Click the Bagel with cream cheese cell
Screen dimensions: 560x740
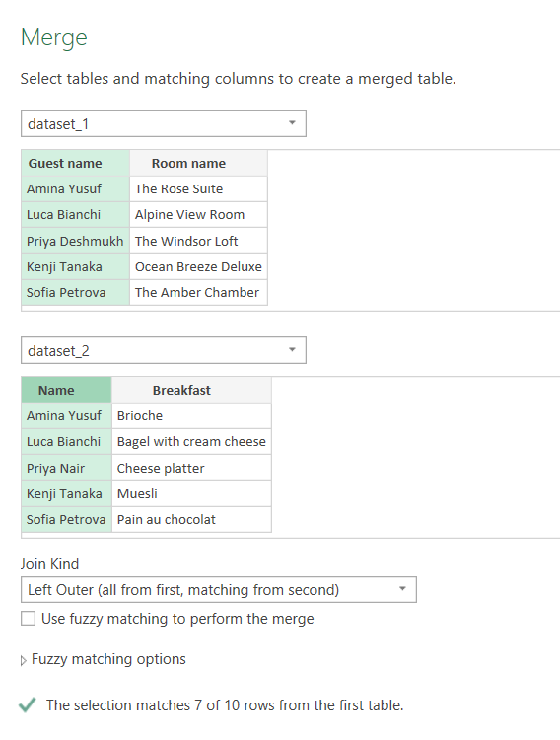(x=191, y=442)
